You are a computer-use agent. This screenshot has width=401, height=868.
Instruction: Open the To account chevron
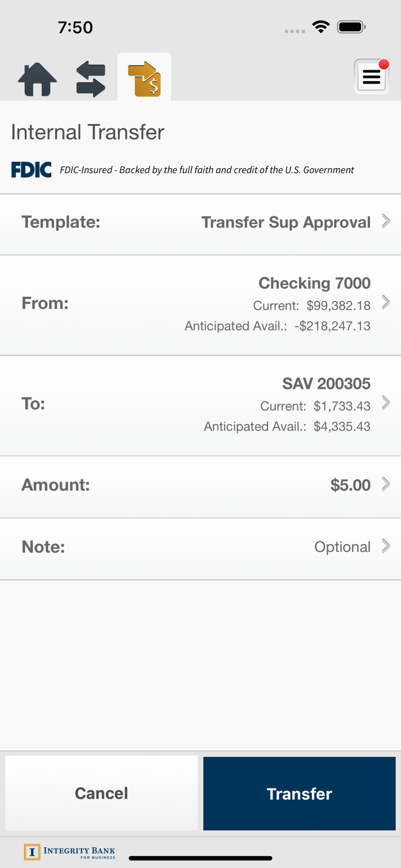[x=386, y=403]
